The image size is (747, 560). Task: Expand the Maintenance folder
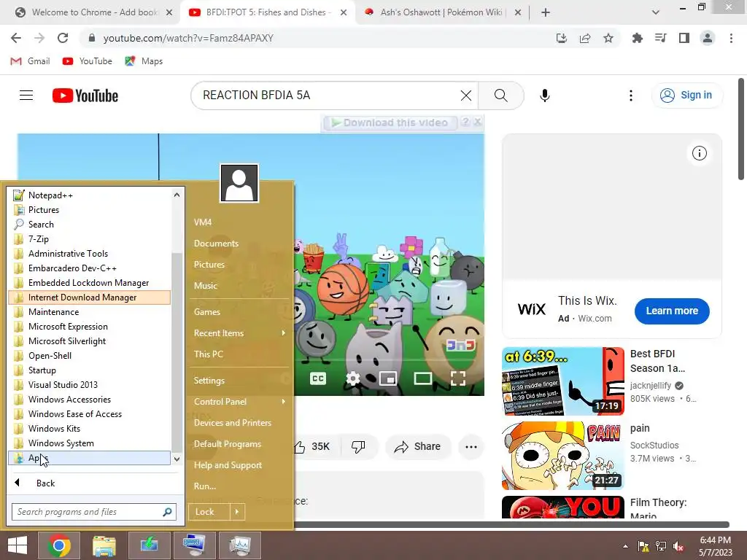point(90,312)
